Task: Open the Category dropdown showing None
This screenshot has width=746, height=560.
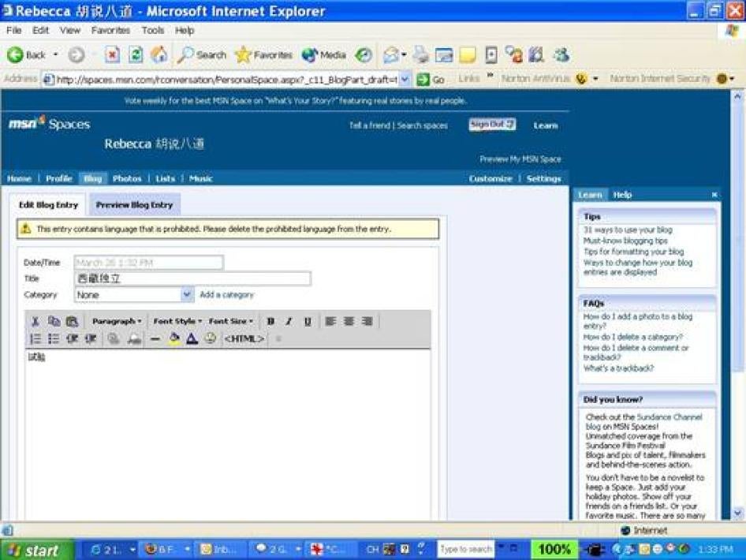Action: pyautogui.click(x=133, y=294)
